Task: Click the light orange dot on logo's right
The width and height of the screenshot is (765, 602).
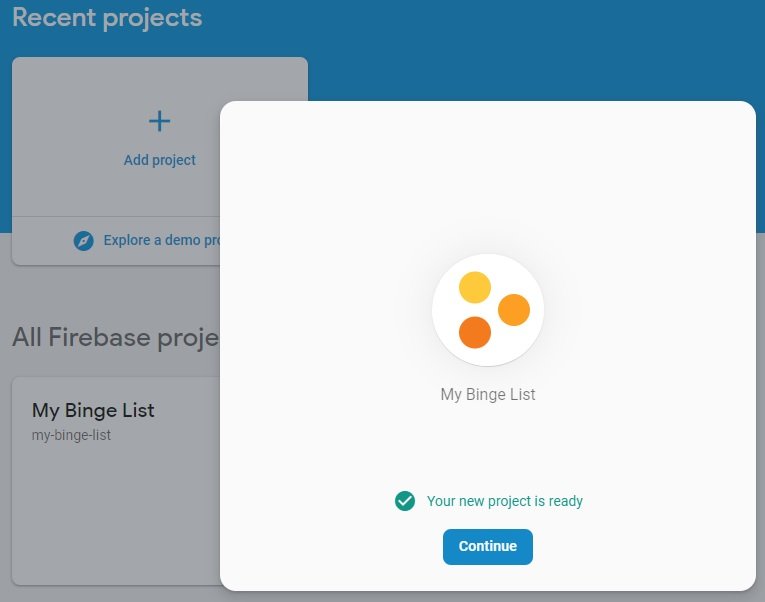Action: [x=513, y=310]
